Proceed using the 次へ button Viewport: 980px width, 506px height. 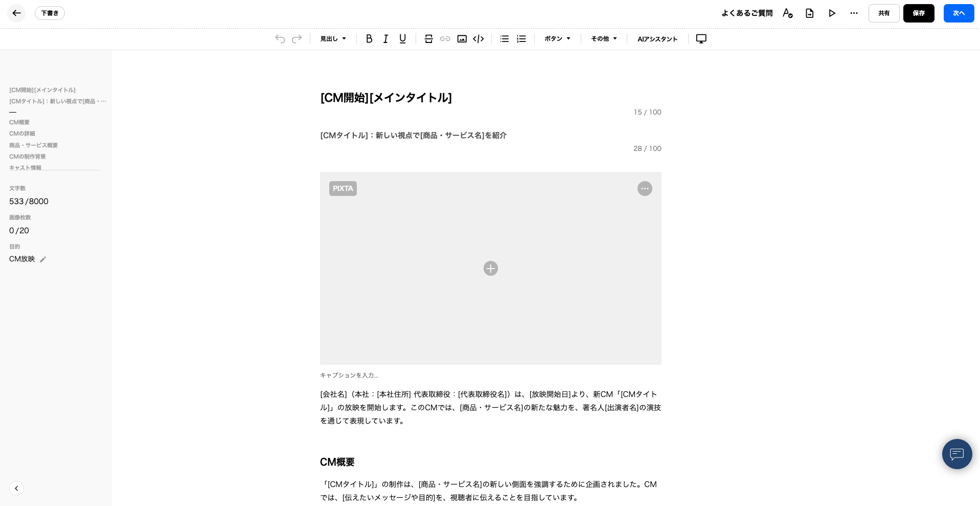click(x=959, y=13)
